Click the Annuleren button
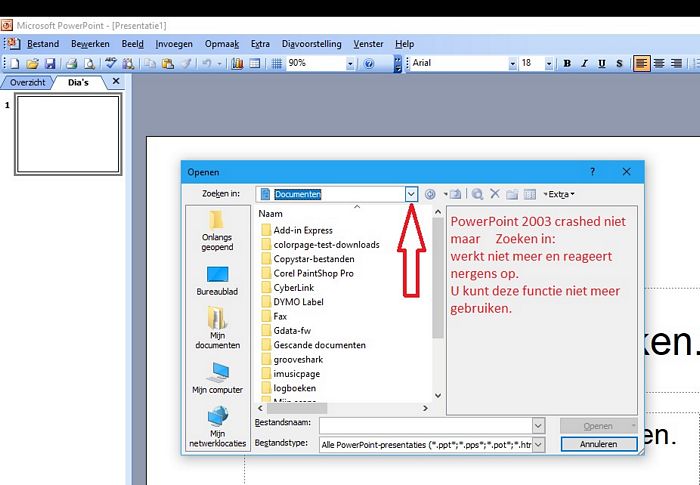 tap(599, 444)
